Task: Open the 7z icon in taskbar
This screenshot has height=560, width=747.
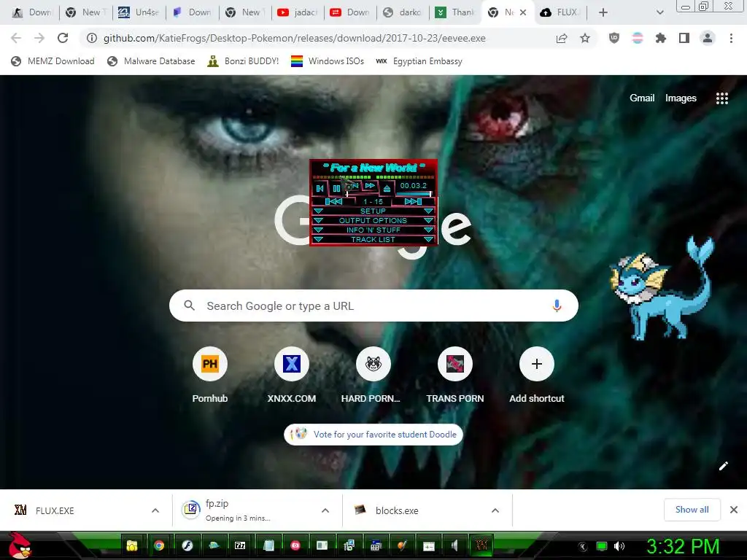Action: [x=240, y=545]
